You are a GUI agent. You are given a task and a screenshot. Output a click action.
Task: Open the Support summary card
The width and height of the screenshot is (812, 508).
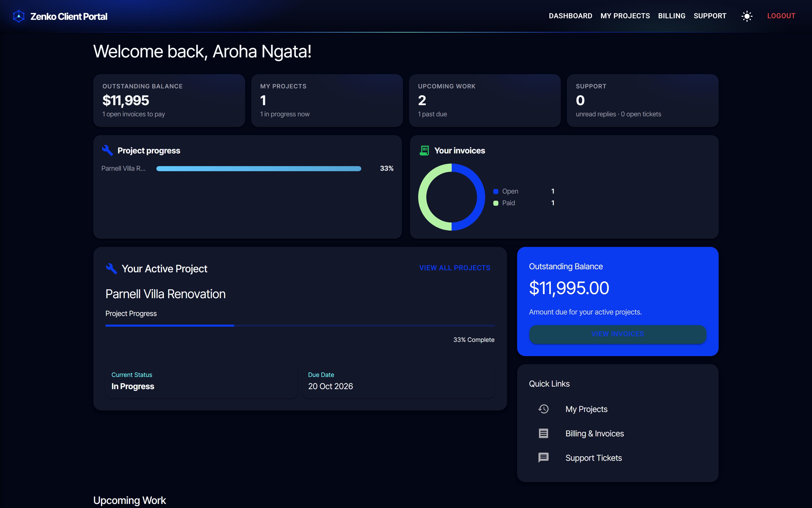[x=642, y=101]
